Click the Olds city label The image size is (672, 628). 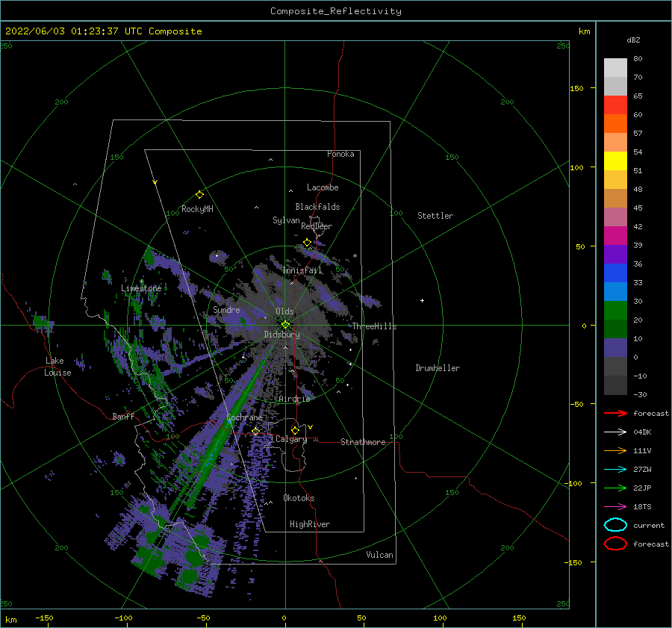(284, 311)
